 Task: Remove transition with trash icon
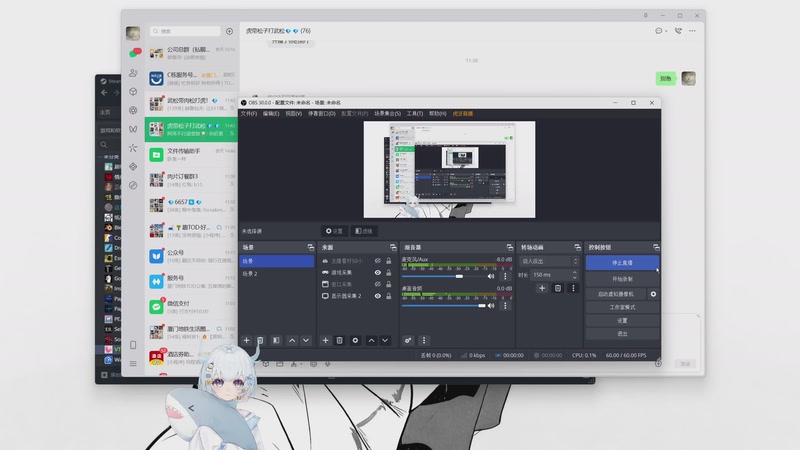pyautogui.click(x=558, y=288)
